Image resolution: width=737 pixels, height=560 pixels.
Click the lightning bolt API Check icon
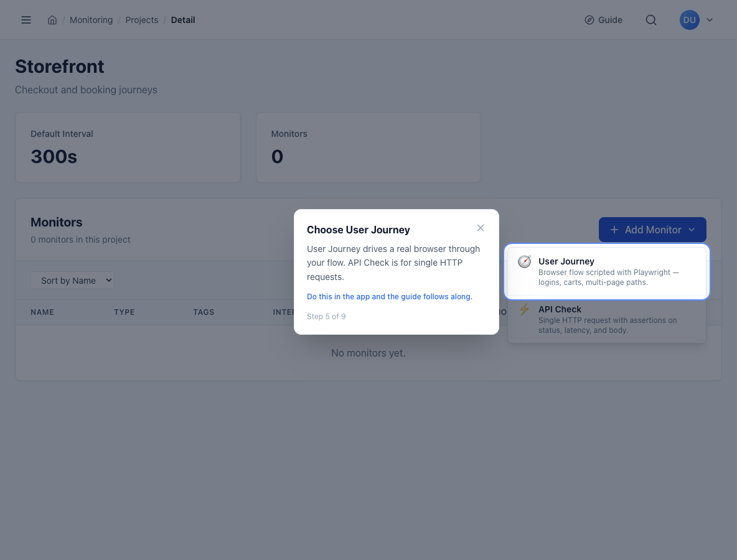tap(525, 310)
